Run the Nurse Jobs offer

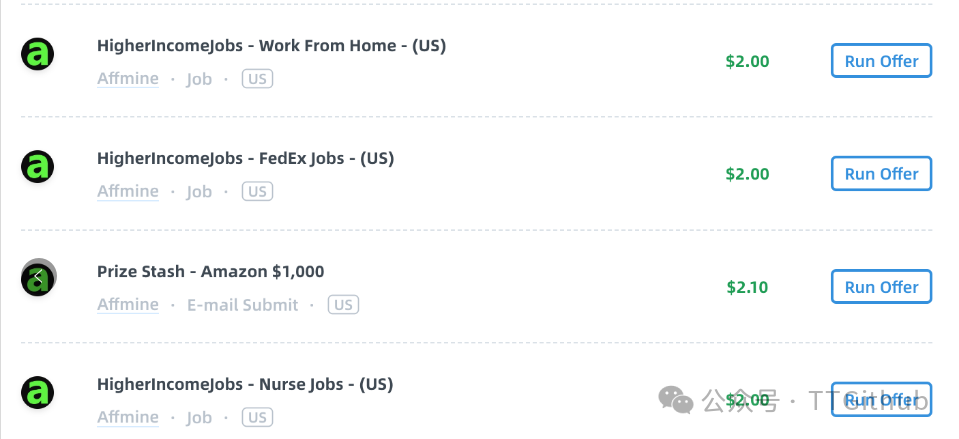pos(881,400)
